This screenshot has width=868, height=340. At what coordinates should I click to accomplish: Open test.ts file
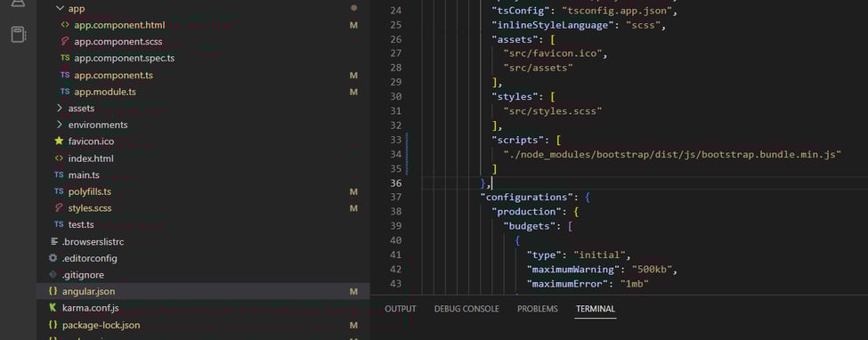(x=81, y=225)
